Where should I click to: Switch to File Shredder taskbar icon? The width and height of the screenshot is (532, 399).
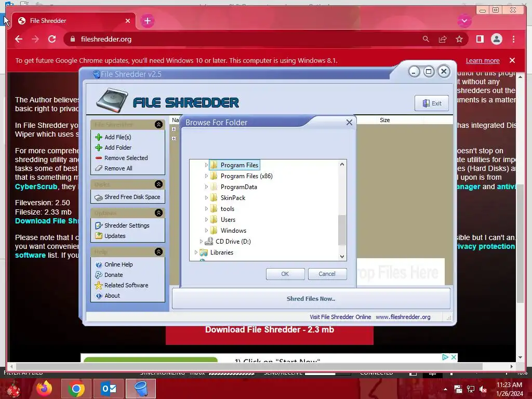[140, 389]
